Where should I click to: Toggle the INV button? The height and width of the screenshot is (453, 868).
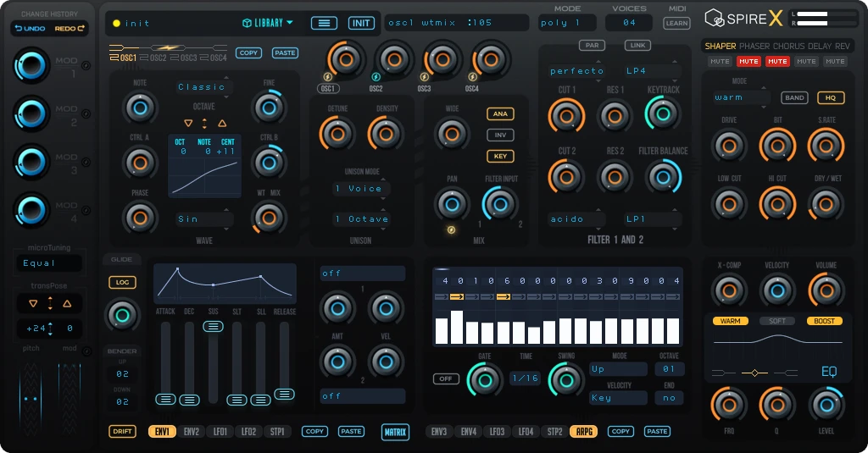pos(500,135)
